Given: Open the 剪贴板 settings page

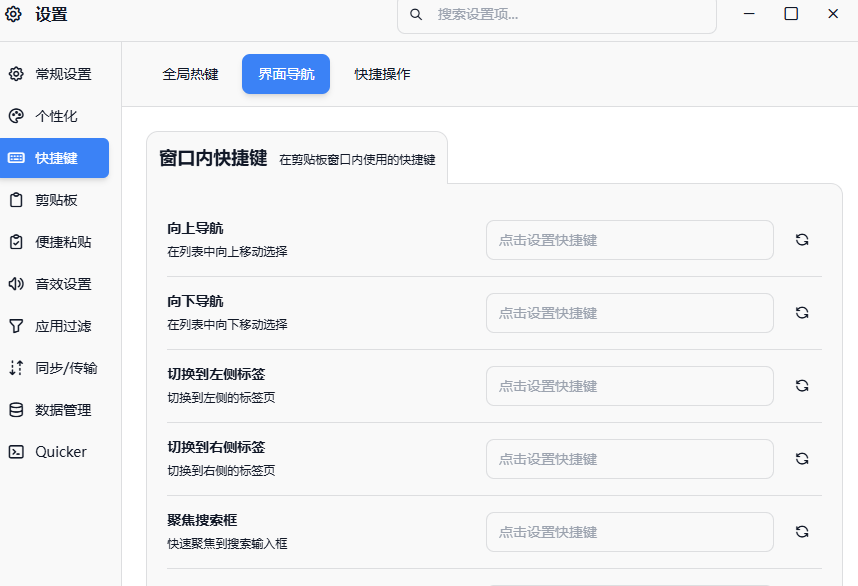Looking at the screenshot, I should point(55,200).
